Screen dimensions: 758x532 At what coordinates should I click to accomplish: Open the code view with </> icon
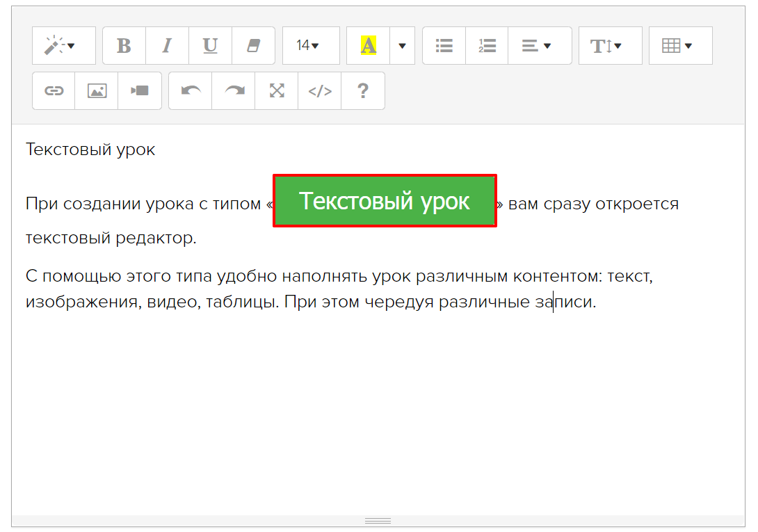(320, 91)
